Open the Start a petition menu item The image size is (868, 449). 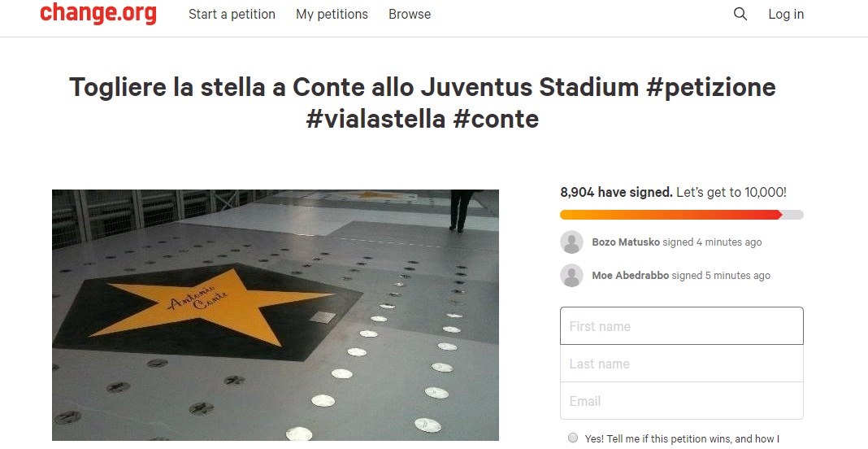click(x=232, y=15)
